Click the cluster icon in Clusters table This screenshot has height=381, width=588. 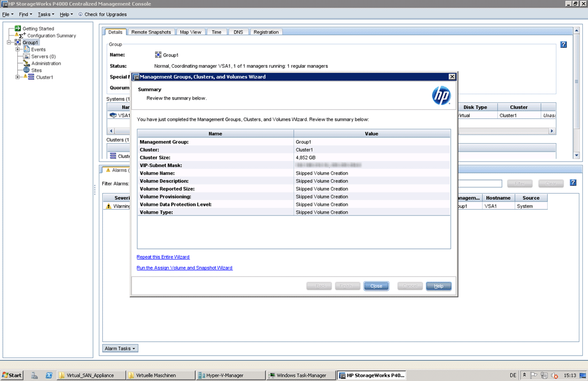click(113, 156)
